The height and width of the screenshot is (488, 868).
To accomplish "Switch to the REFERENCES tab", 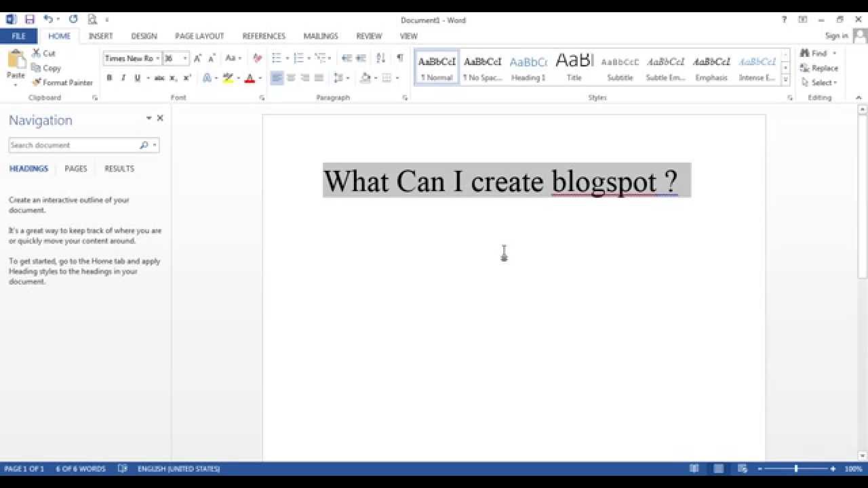I will click(x=264, y=36).
